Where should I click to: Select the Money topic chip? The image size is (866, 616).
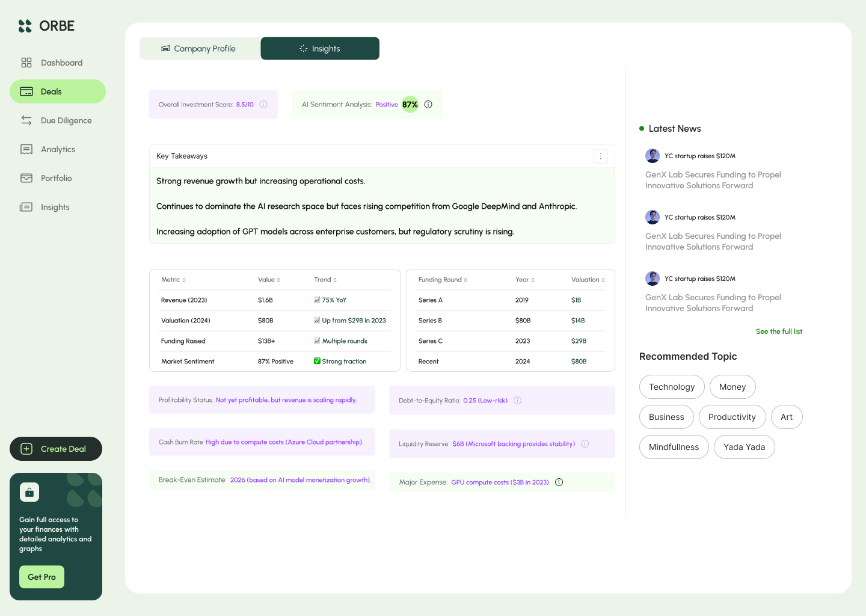pyautogui.click(x=732, y=387)
